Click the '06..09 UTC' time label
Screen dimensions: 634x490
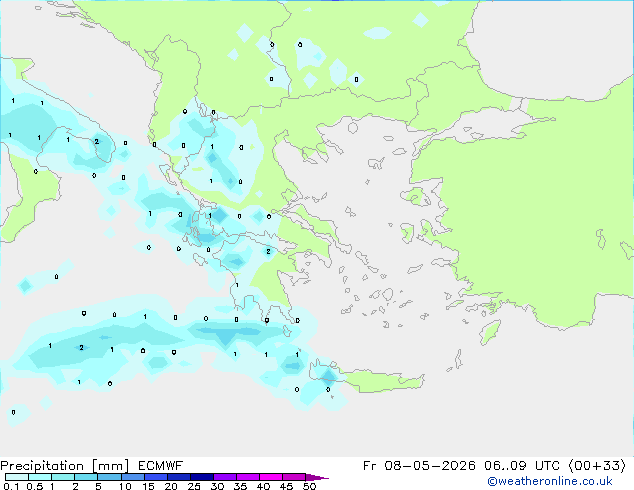(x=522, y=466)
